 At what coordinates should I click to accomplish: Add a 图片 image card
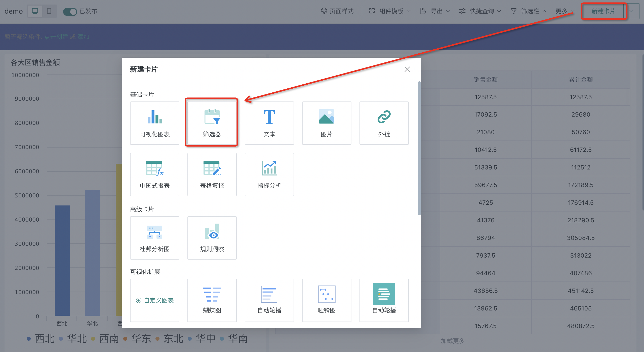click(x=327, y=123)
